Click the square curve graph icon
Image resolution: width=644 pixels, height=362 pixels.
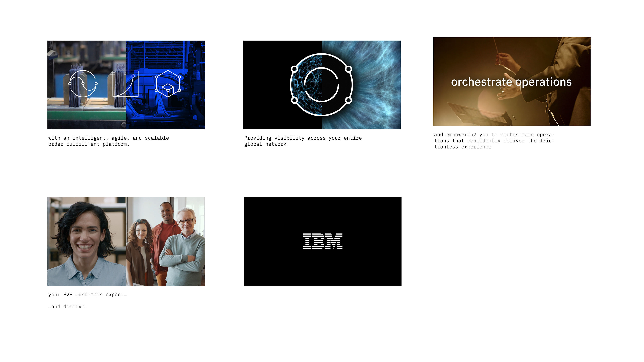[125, 84]
